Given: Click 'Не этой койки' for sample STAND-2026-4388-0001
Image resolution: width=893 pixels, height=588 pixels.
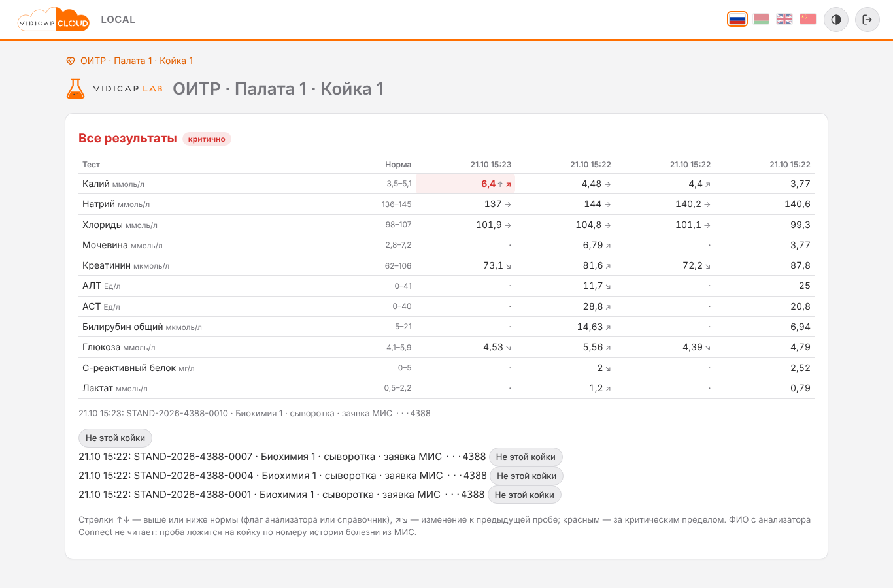Looking at the screenshot, I should 524,495.
